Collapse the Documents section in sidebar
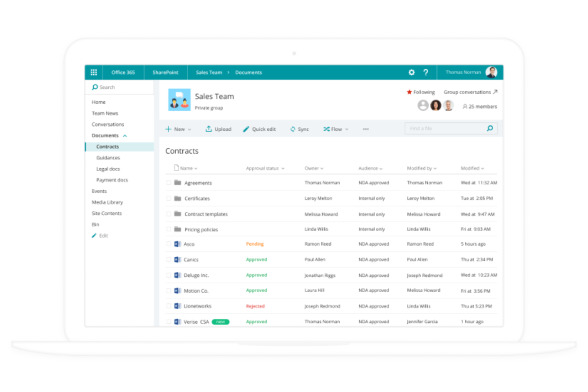This screenshot has width=588, height=392. [x=125, y=135]
